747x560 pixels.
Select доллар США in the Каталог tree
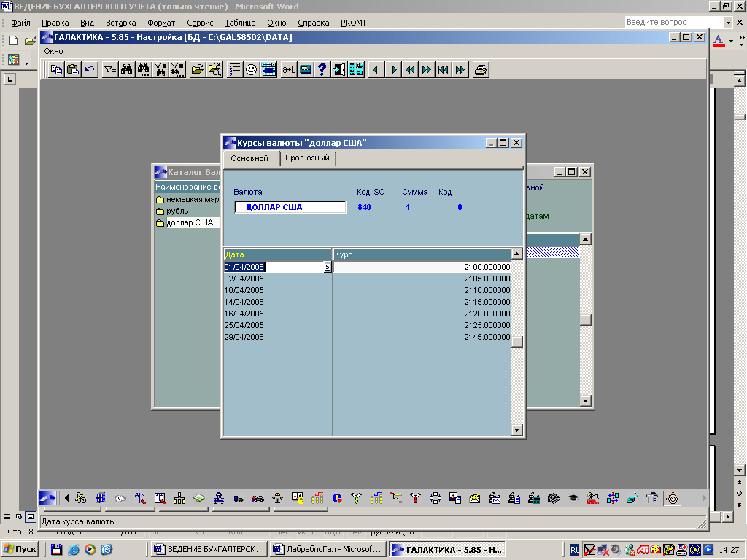click(x=190, y=222)
